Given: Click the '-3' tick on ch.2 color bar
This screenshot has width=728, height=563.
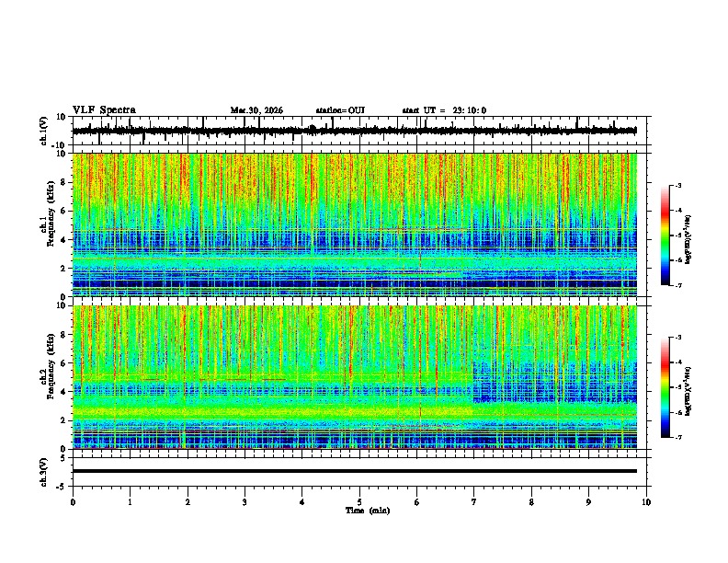Looking at the screenshot, I should click(677, 338).
